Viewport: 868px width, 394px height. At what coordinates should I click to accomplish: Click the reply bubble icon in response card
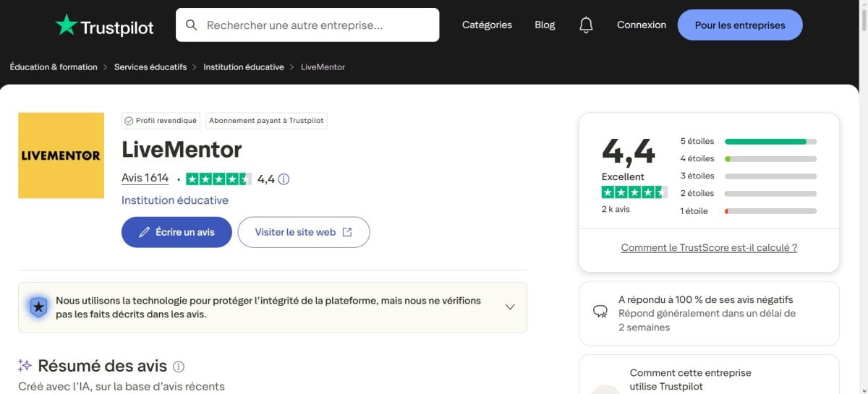[x=600, y=312]
